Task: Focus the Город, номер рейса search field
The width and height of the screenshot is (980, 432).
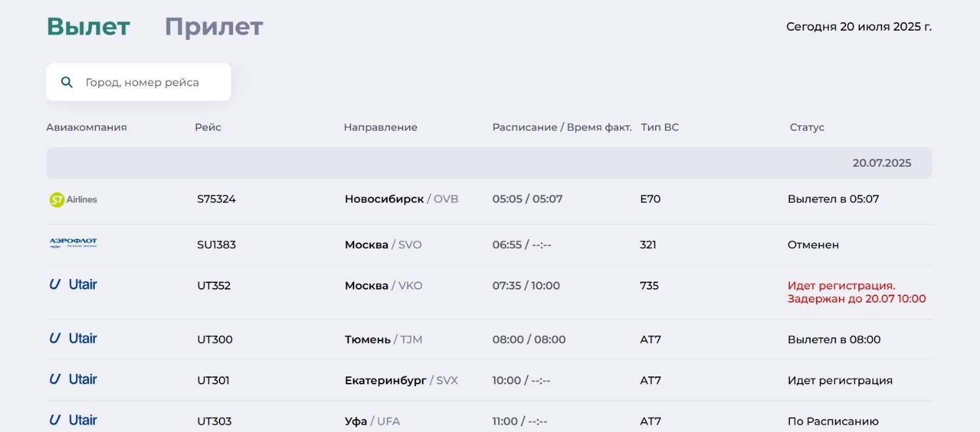Action: [139, 82]
